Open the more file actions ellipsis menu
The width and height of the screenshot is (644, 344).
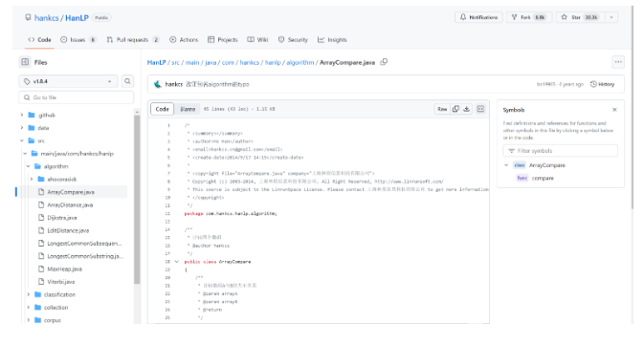point(618,62)
